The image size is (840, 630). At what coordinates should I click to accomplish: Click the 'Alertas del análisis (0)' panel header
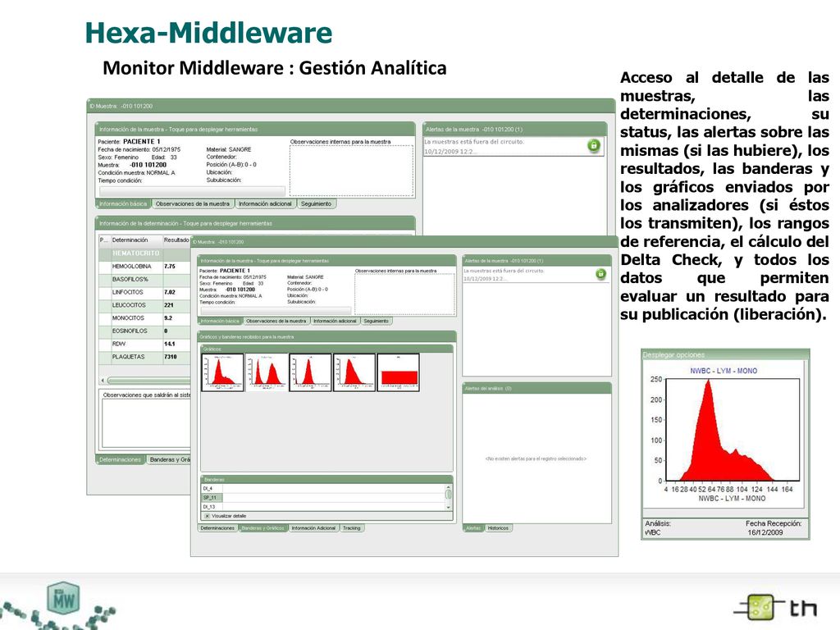click(536, 388)
